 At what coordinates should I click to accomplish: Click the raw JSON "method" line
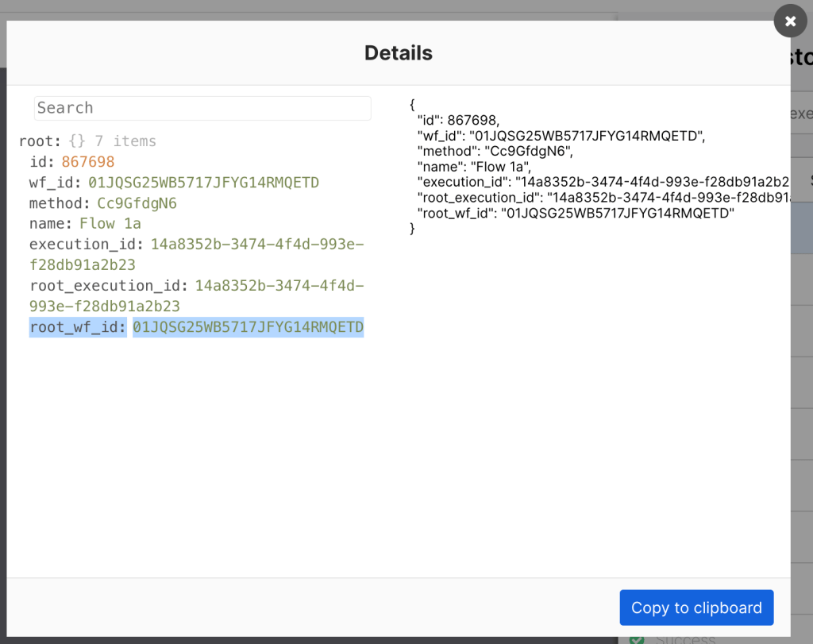click(x=495, y=151)
